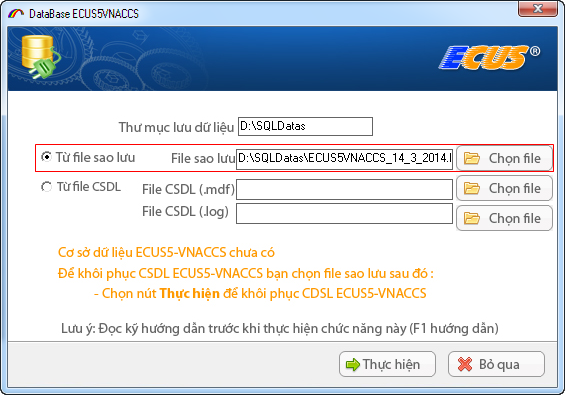The image size is (565, 395).
Task: Click the ECUS logo in the blue banner
Action: 489,57
